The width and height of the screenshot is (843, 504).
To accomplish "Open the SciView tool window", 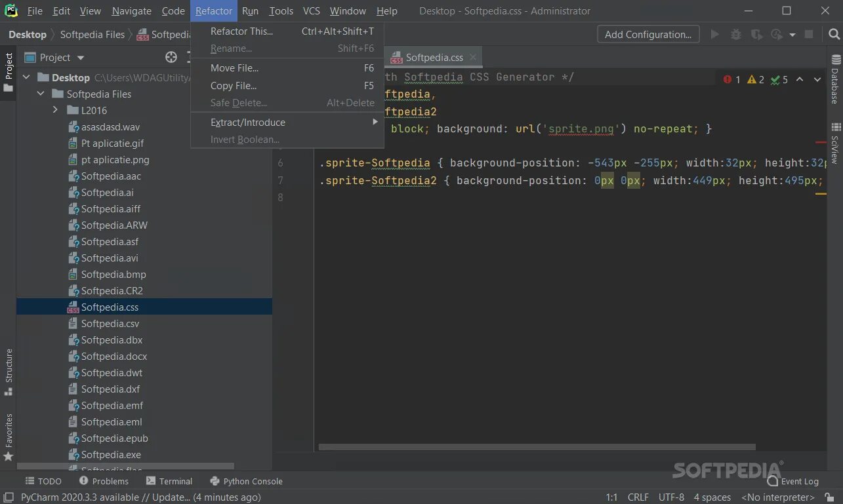I will pos(835,143).
